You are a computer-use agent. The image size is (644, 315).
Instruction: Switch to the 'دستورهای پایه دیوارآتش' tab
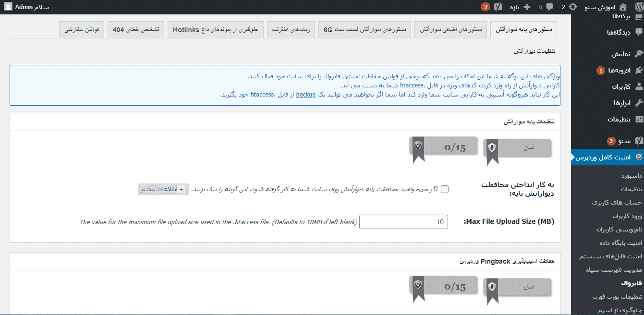pos(524,30)
